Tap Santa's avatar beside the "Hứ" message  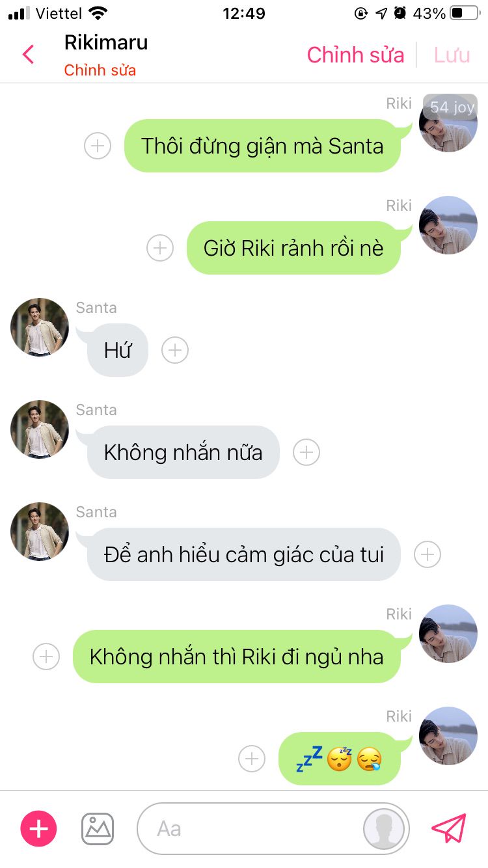point(40,327)
